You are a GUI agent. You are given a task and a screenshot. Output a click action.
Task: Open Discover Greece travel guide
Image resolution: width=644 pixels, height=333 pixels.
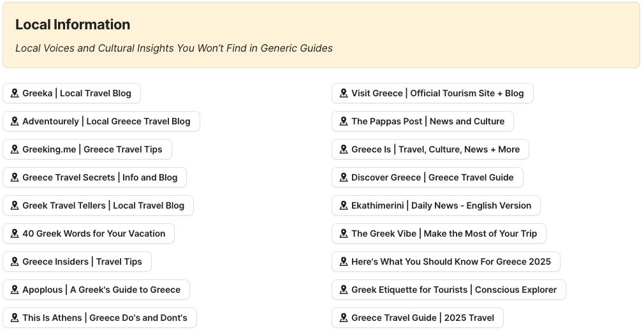[x=432, y=177]
